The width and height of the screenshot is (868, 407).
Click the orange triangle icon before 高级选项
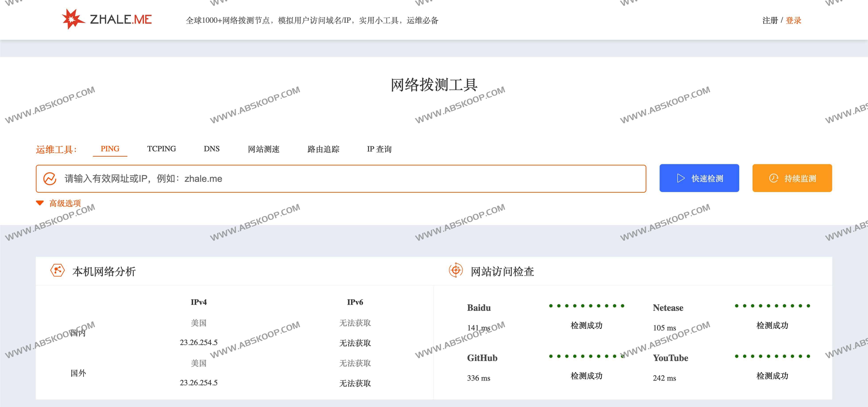pos(40,203)
